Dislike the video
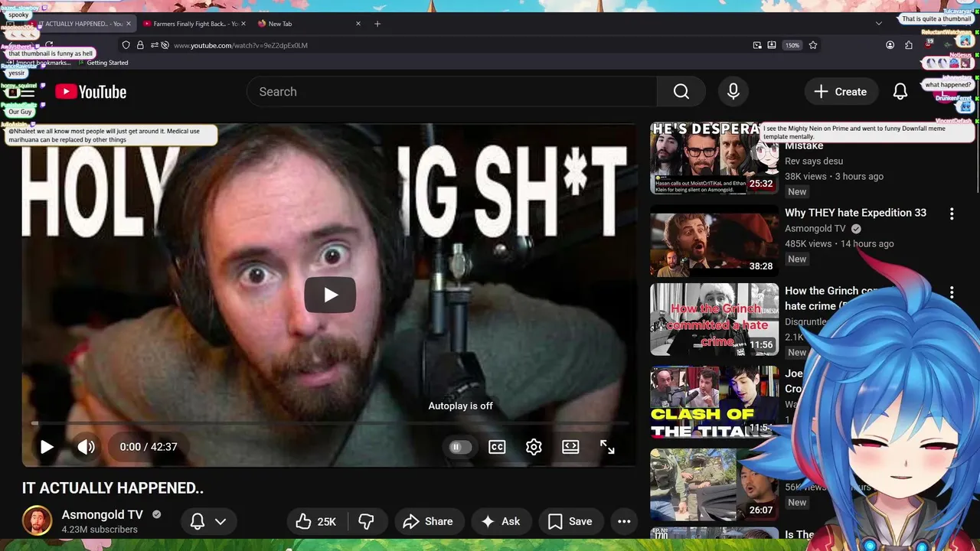 (367, 522)
